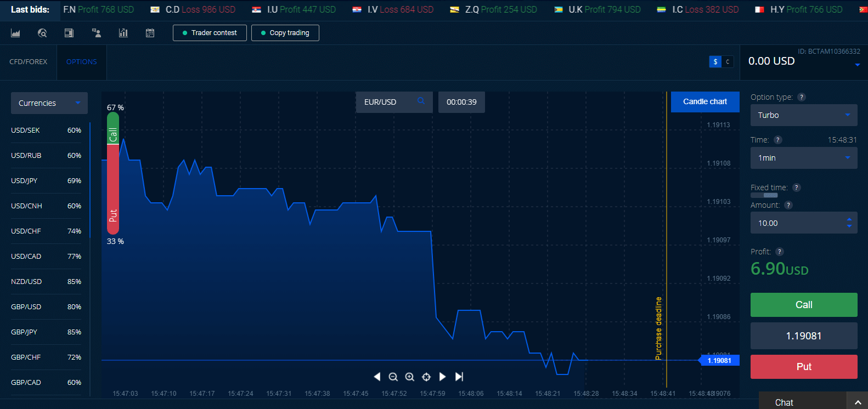
Task: Select USD/RUB currency pair
Action: pyautogui.click(x=46, y=156)
